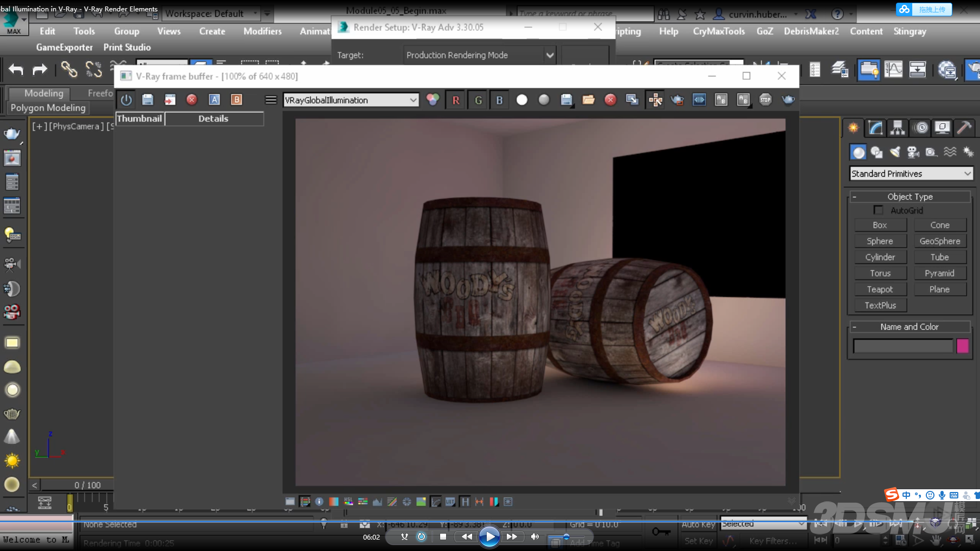Click the Pyramid object button
Screen dimensions: 980x551
click(940, 274)
